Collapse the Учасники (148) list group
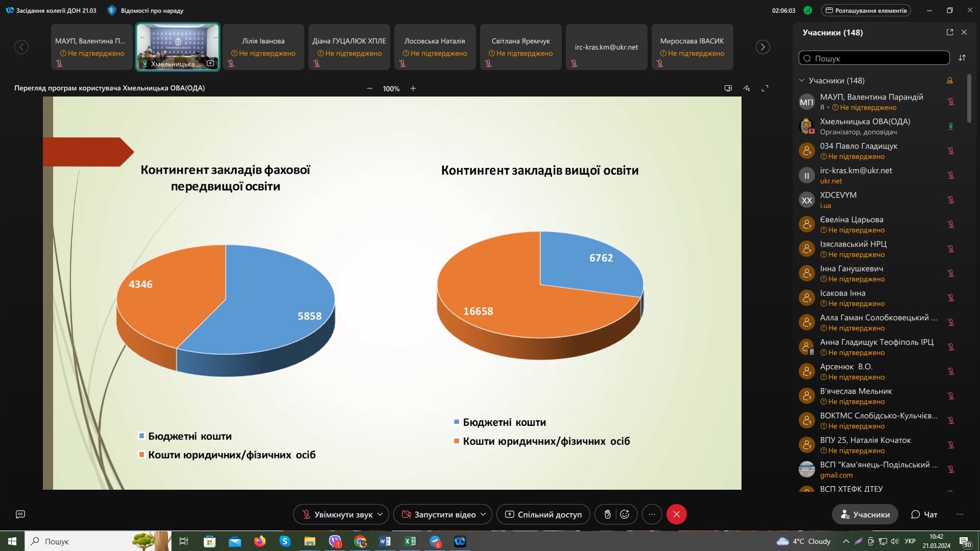Image resolution: width=980 pixels, height=551 pixels. tap(802, 81)
